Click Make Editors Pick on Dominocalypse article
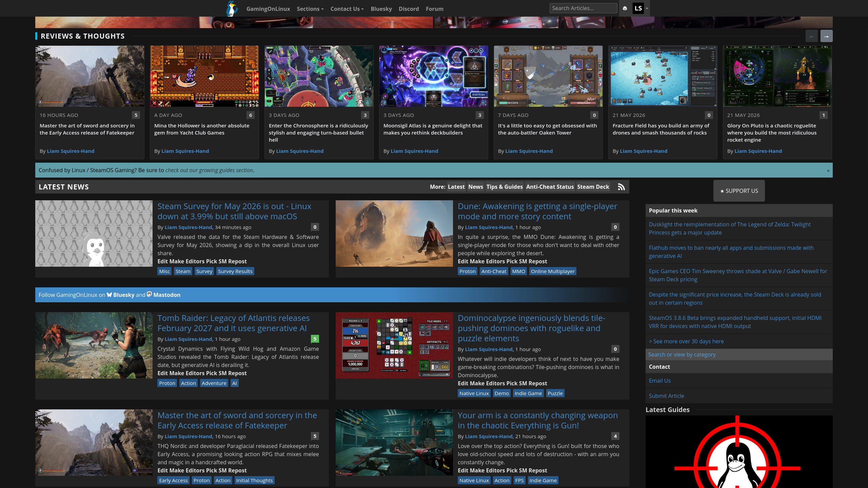Screen dimensions: 868x488 pos(493,383)
